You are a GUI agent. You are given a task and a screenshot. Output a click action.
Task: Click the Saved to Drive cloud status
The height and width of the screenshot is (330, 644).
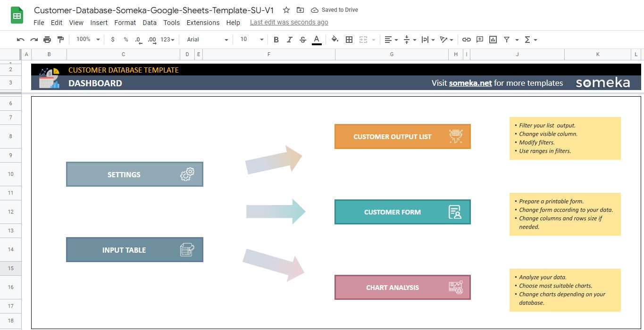click(335, 10)
